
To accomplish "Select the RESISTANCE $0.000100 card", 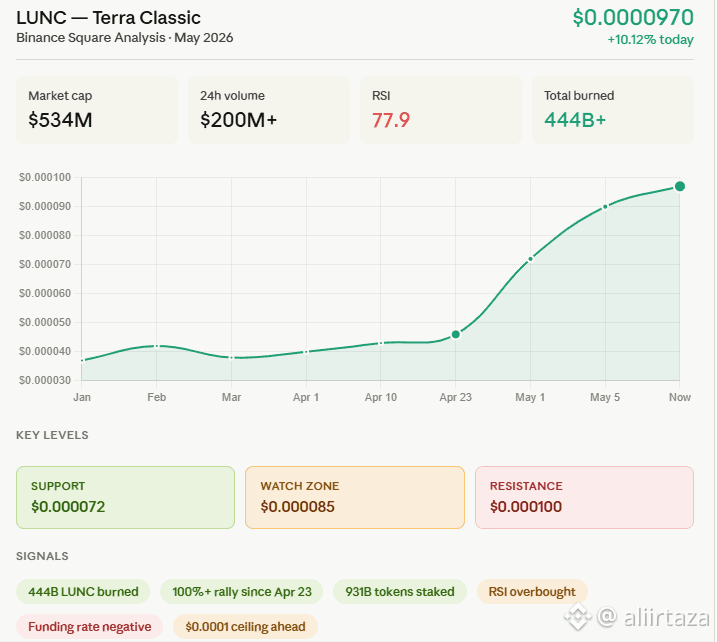I will click(x=584, y=498).
